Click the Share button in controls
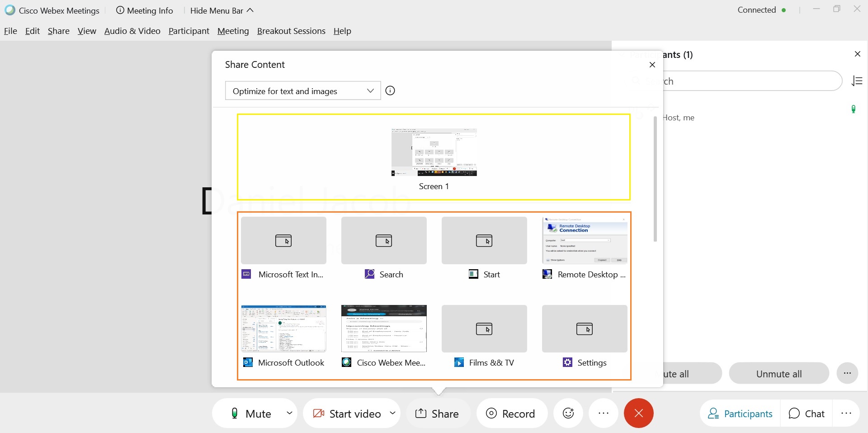 [x=437, y=413]
